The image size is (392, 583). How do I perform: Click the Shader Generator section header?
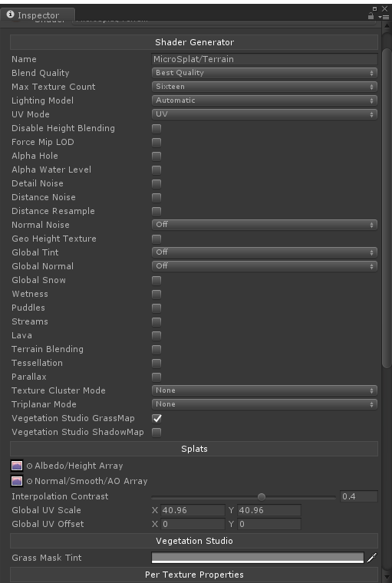pos(194,42)
